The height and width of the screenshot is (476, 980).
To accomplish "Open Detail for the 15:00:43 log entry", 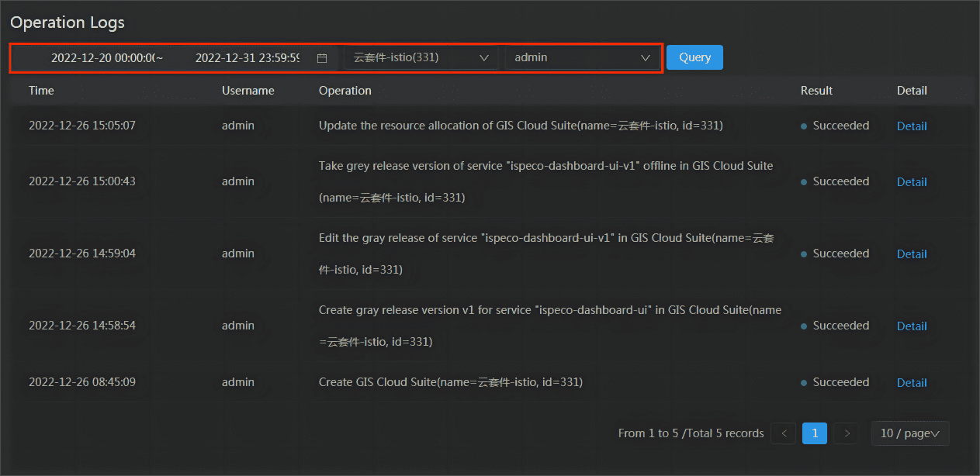I will tap(912, 181).
